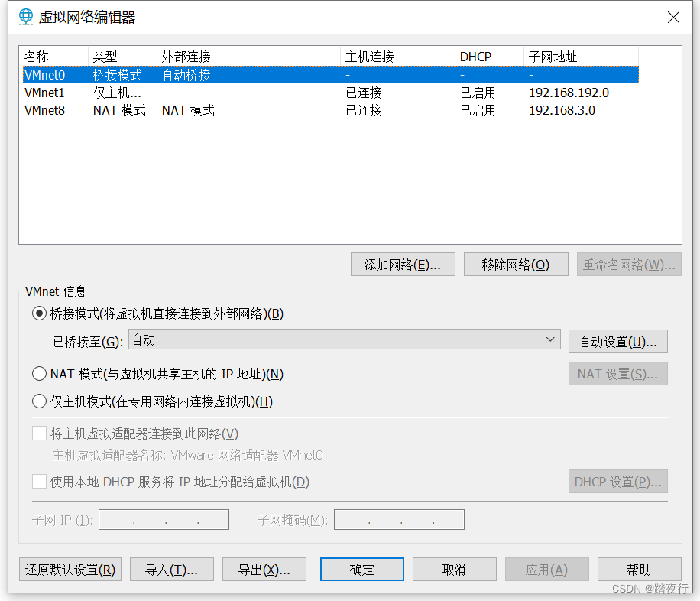Click the DHCP 设置(P) button
Image resolution: width=700 pixels, height=601 pixels.
pos(617,481)
